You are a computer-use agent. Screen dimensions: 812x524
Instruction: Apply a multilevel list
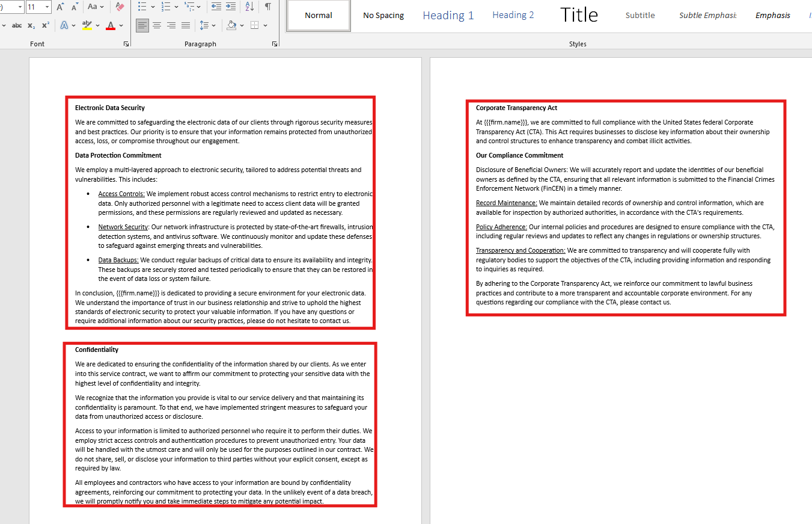click(x=190, y=7)
